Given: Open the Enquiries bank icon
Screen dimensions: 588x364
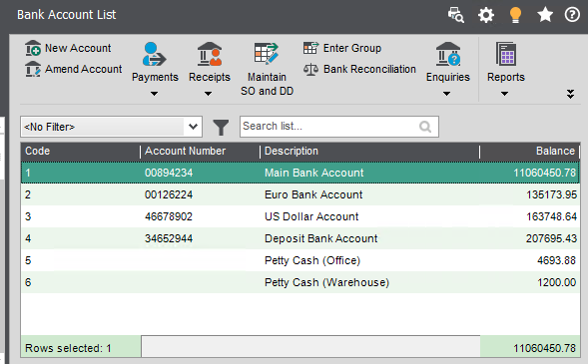Looking at the screenshot, I should coord(448,54).
